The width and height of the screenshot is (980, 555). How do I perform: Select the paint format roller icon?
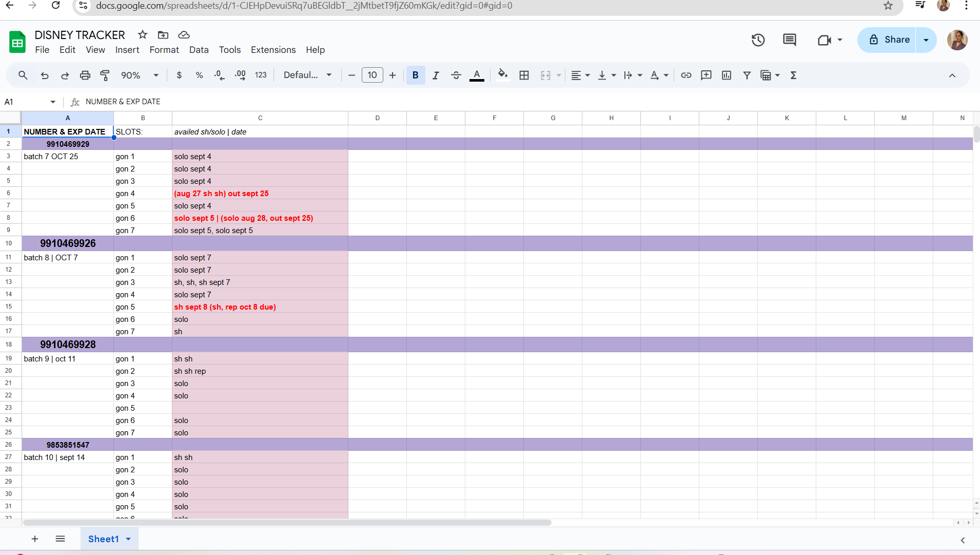coord(105,75)
